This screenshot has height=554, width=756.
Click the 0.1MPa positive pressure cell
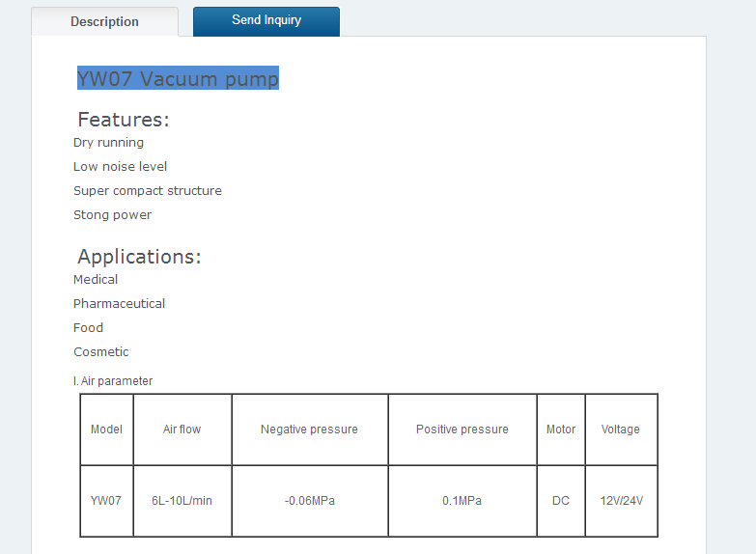click(x=462, y=501)
